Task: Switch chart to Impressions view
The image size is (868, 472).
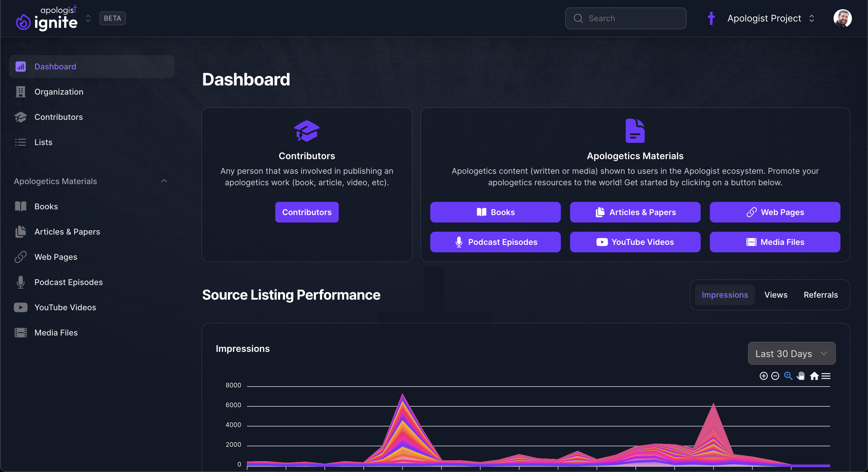Action: (724, 294)
